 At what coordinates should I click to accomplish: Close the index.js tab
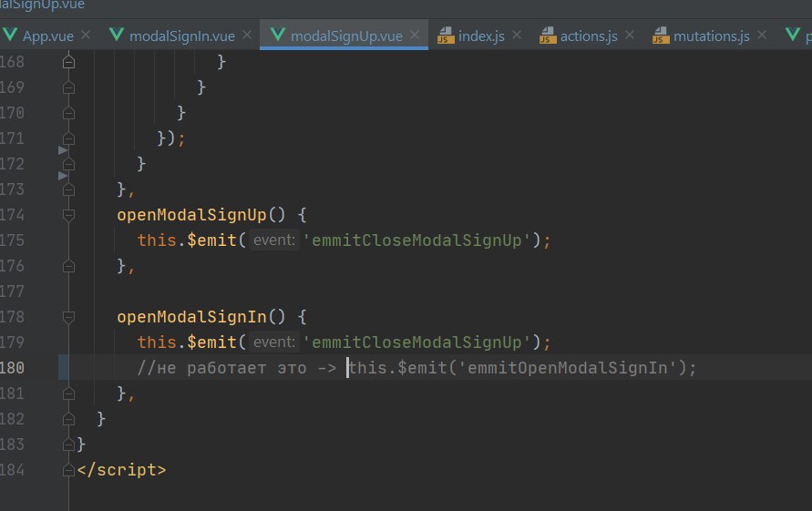[x=517, y=36]
